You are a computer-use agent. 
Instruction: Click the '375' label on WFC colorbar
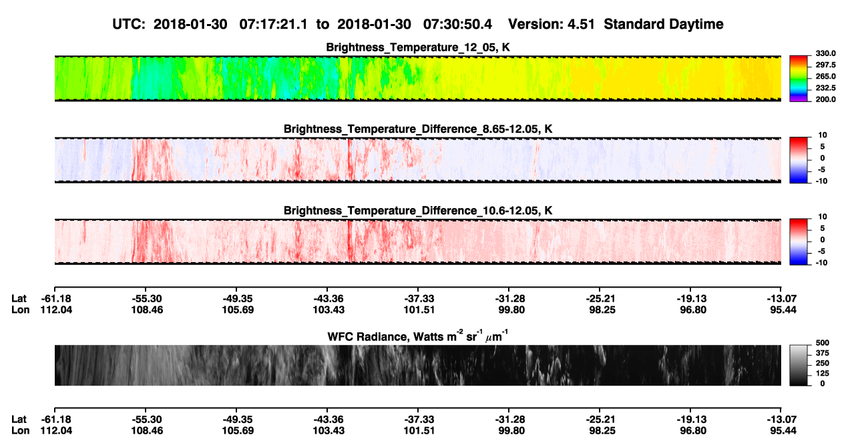822,353
